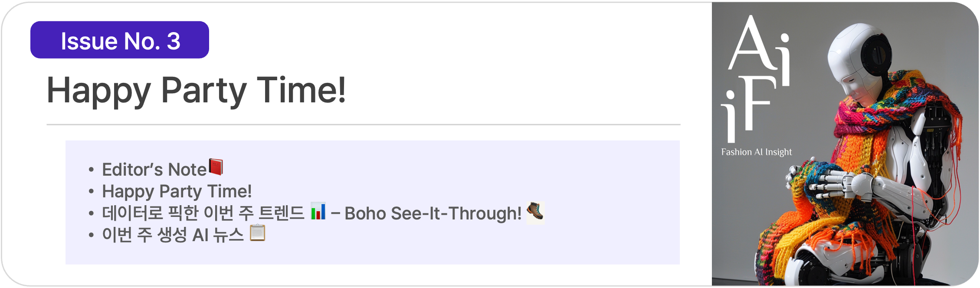Click the bullet before the Happy Party Time! list item

coord(91,191)
